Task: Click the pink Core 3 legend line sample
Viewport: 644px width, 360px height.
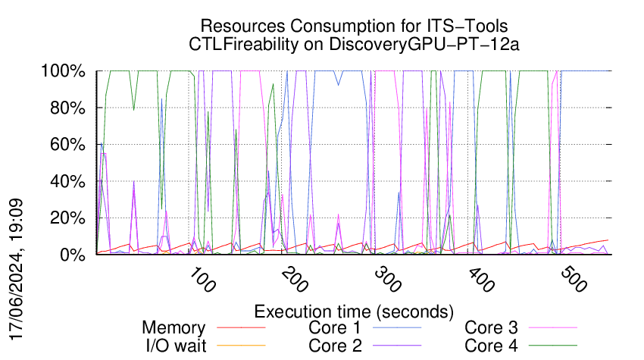Action: point(553,327)
